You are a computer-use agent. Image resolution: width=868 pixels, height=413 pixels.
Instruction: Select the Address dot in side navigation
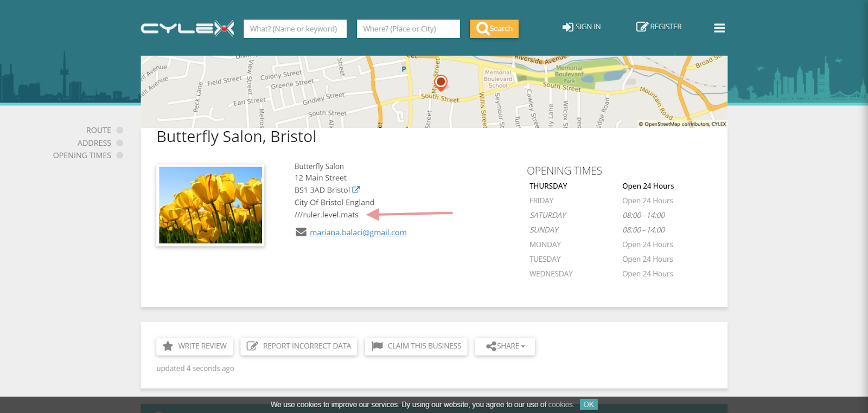pos(120,143)
